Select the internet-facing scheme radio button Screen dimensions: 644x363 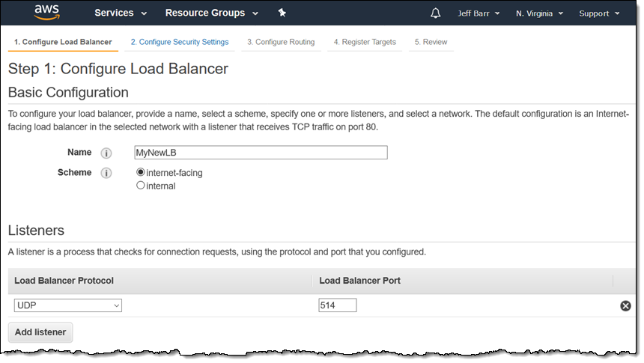[141, 173]
